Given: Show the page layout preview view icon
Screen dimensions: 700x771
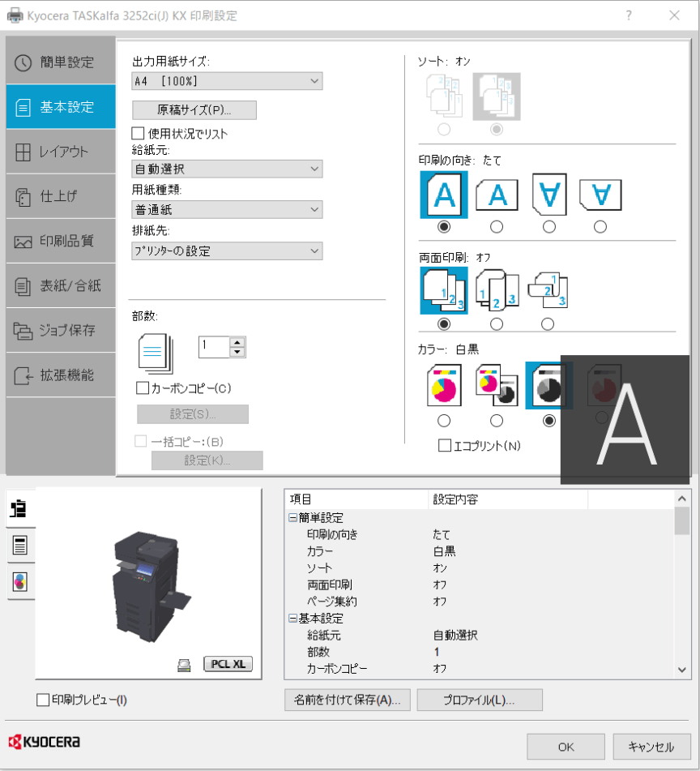Looking at the screenshot, I should click(x=19, y=546).
